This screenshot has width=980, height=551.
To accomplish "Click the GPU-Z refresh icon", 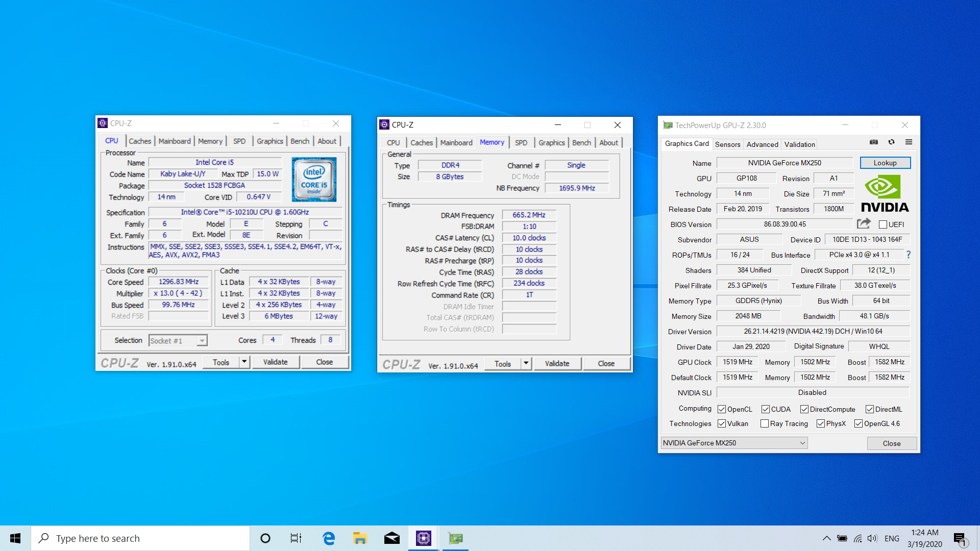I will (891, 142).
